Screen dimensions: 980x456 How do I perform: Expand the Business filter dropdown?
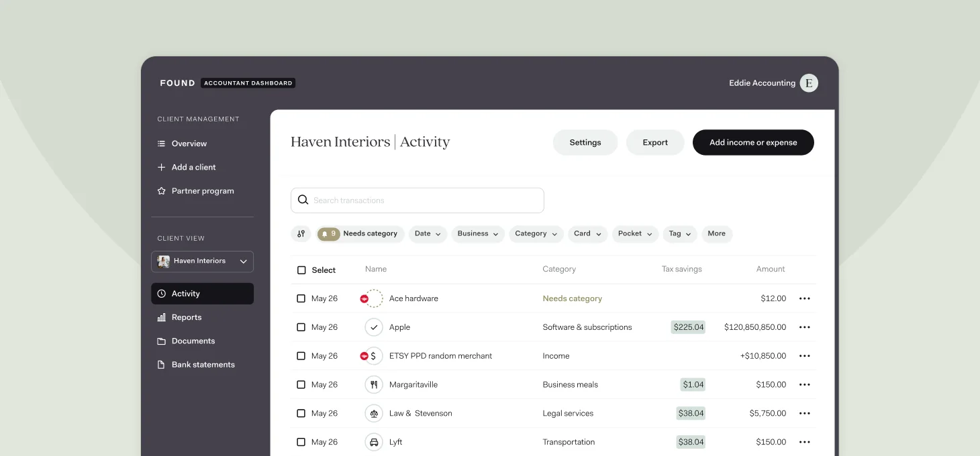[478, 234]
